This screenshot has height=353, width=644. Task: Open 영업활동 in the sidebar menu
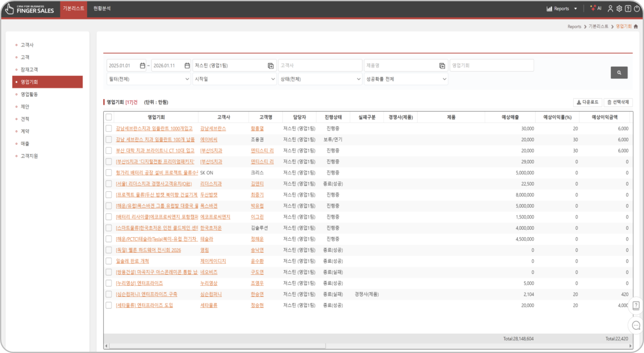(x=29, y=94)
